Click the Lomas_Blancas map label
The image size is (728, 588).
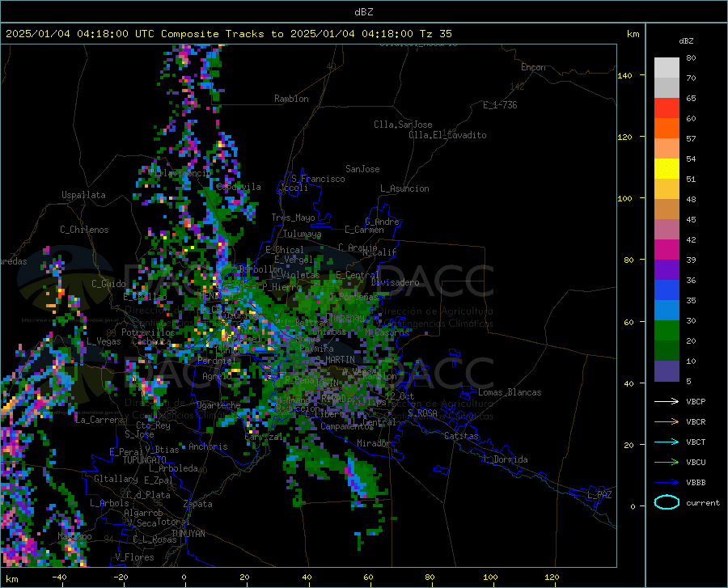pos(510,392)
